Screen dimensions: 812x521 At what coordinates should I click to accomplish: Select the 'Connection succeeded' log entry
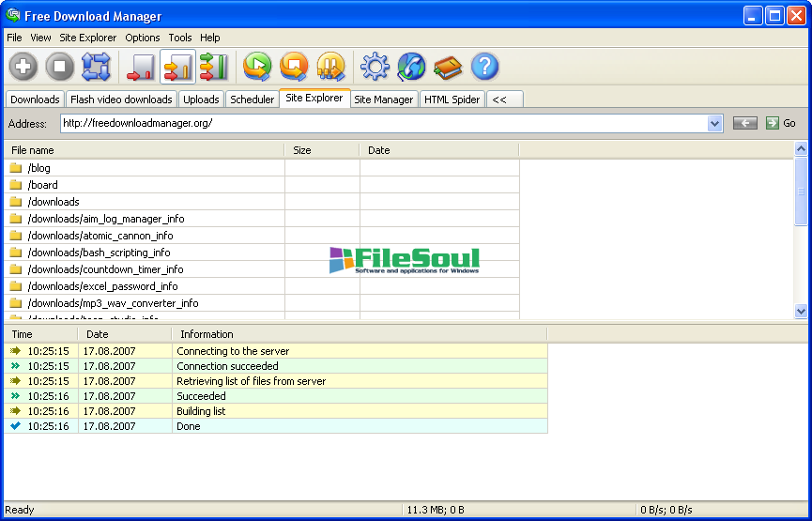276,366
